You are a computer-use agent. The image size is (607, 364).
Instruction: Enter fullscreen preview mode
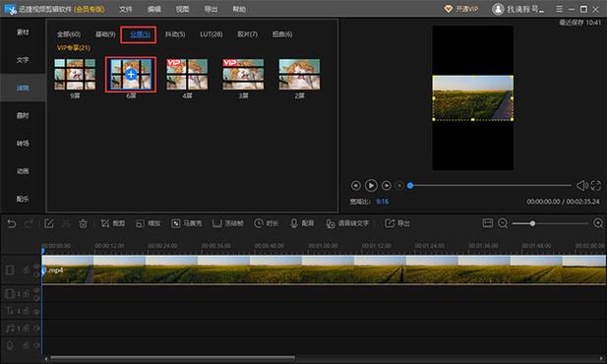click(596, 186)
